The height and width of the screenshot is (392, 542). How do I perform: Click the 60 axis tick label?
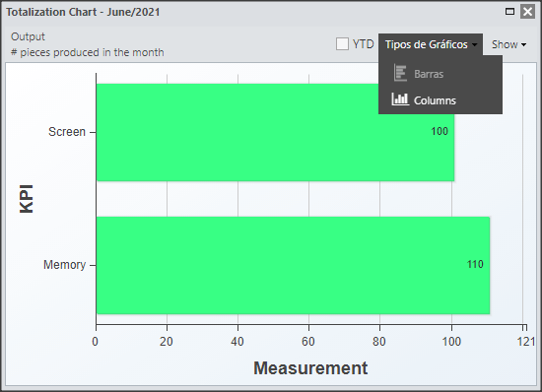click(x=308, y=342)
